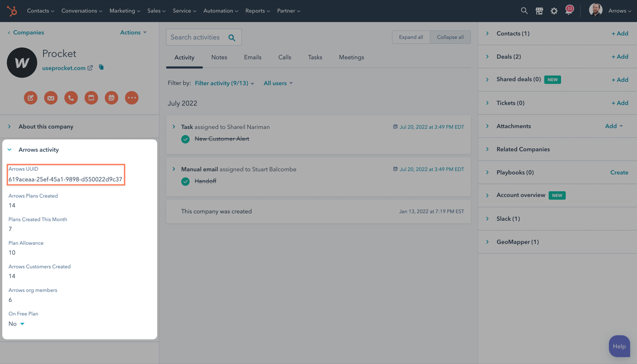The height and width of the screenshot is (364, 637).
Task: Open the Service menu
Action: point(184,11)
